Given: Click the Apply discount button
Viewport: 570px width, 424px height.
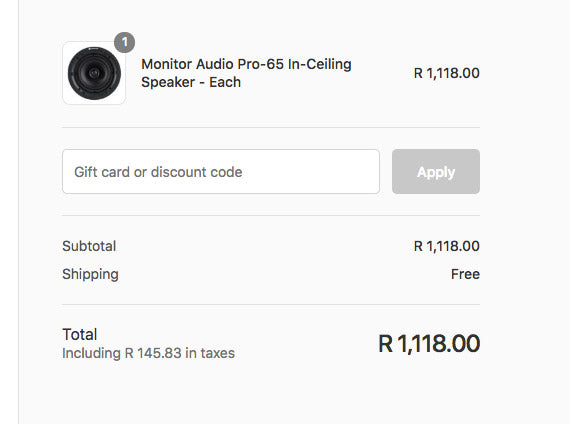Looking at the screenshot, I should point(436,172).
